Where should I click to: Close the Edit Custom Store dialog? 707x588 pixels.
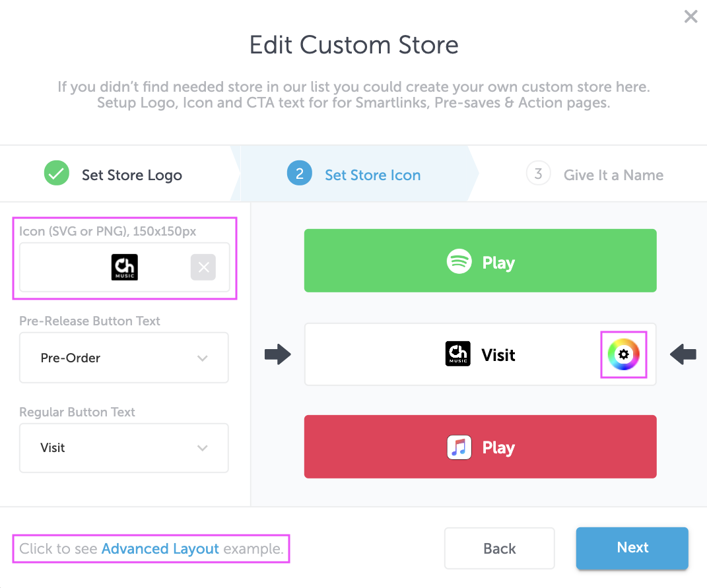pyautogui.click(x=690, y=16)
